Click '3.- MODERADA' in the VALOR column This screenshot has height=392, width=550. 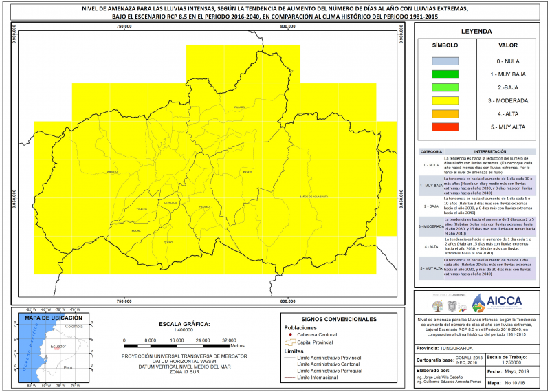(508, 100)
